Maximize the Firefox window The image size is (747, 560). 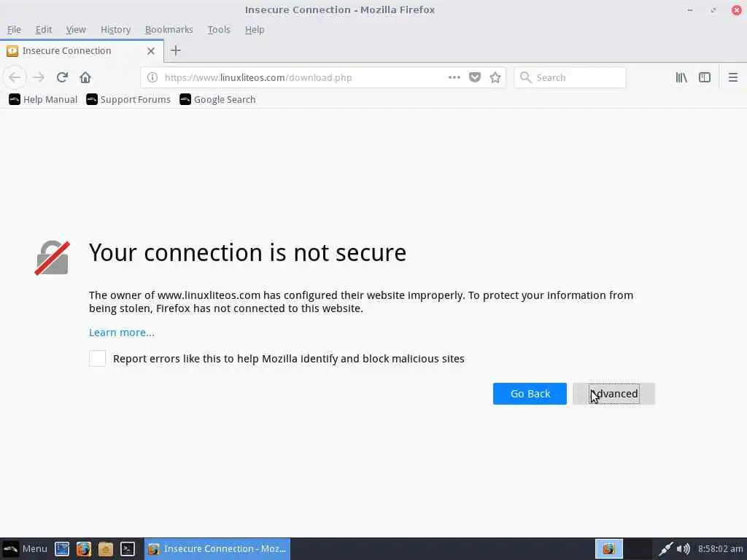coord(713,10)
